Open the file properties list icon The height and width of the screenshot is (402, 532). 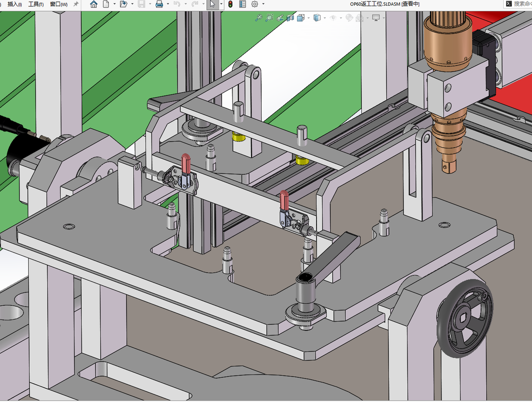[243, 4]
